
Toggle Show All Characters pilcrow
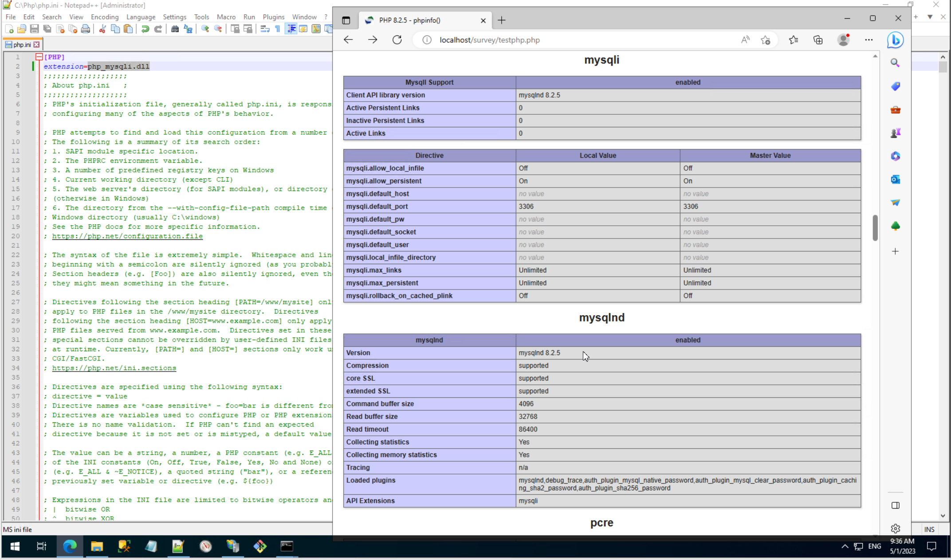click(x=278, y=29)
